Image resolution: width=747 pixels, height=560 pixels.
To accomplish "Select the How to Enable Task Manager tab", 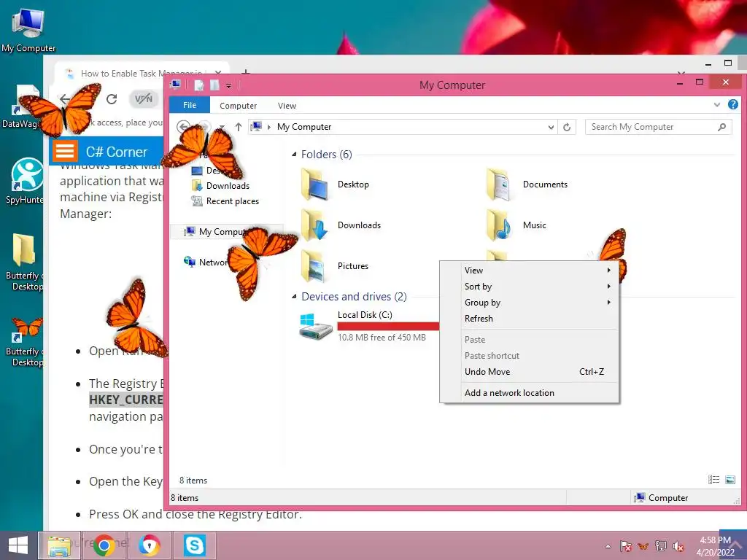I will [140, 74].
